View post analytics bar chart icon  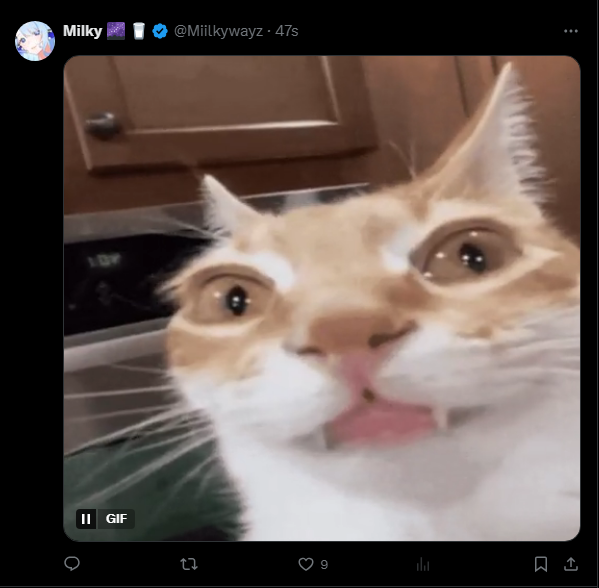[x=423, y=564]
